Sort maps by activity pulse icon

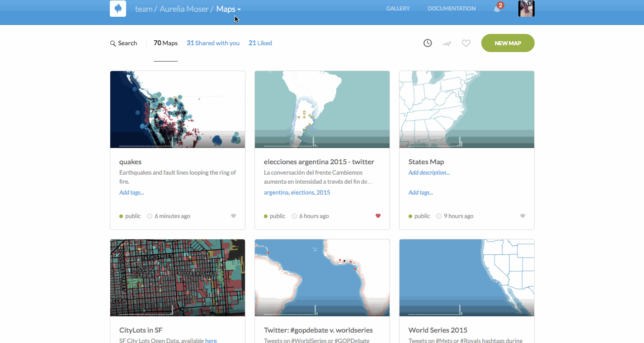[447, 44]
